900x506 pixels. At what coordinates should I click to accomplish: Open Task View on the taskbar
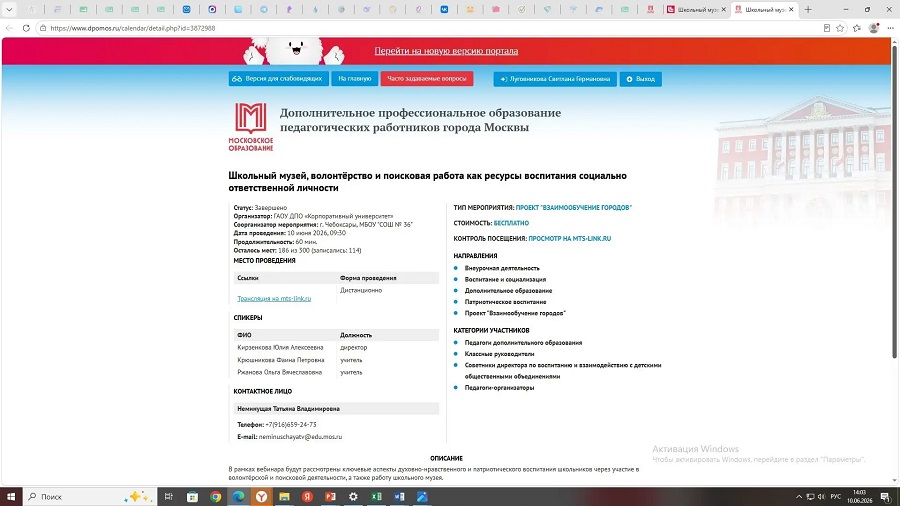(x=169, y=497)
